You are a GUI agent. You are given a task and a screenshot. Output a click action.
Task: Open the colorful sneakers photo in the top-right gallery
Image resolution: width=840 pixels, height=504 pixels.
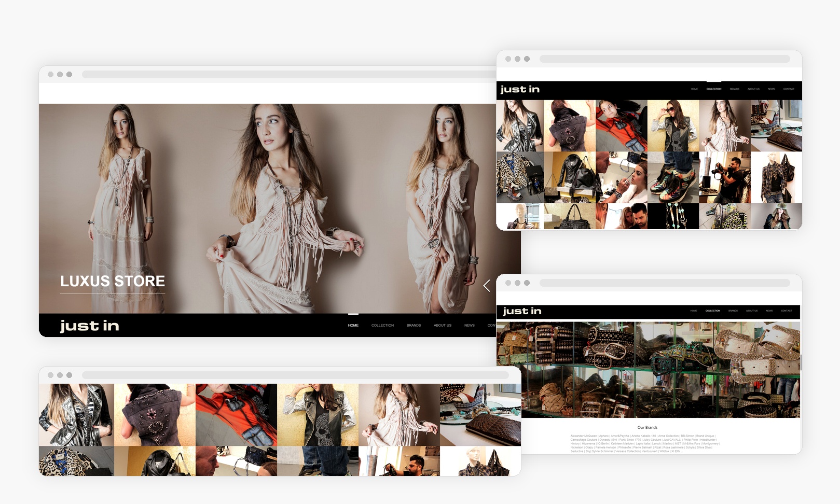coord(673,177)
